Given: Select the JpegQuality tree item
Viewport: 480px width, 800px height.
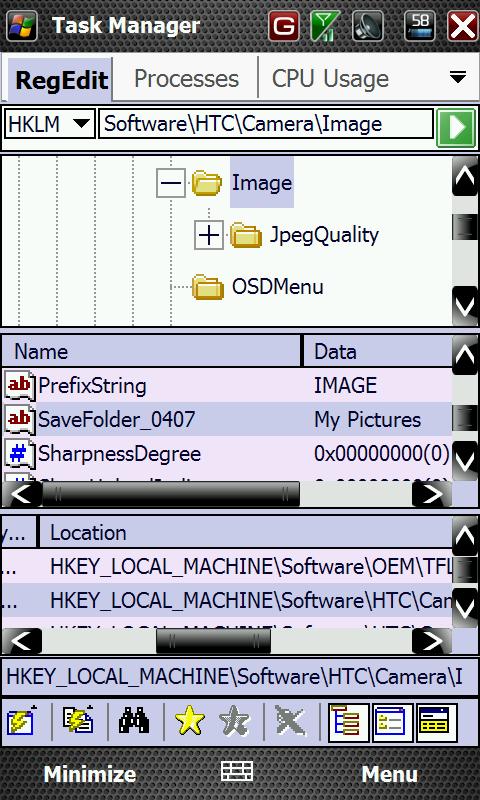Looking at the screenshot, I should tap(324, 235).
